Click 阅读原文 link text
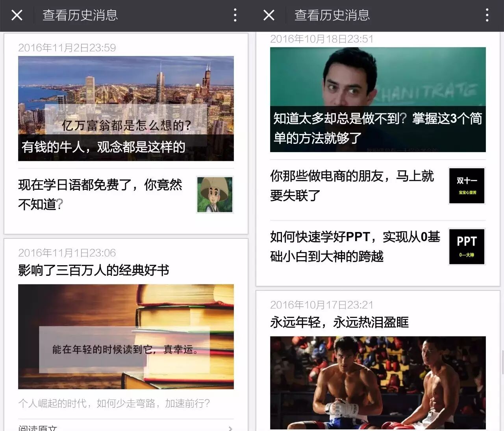This screenshot has height=431, width=504. tap(38, 428)
